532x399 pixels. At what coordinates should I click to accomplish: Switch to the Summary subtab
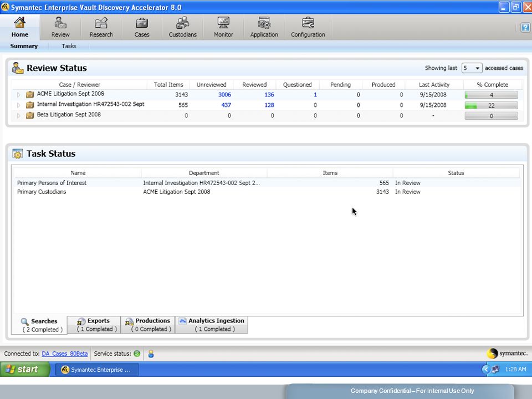pos(24,46)
